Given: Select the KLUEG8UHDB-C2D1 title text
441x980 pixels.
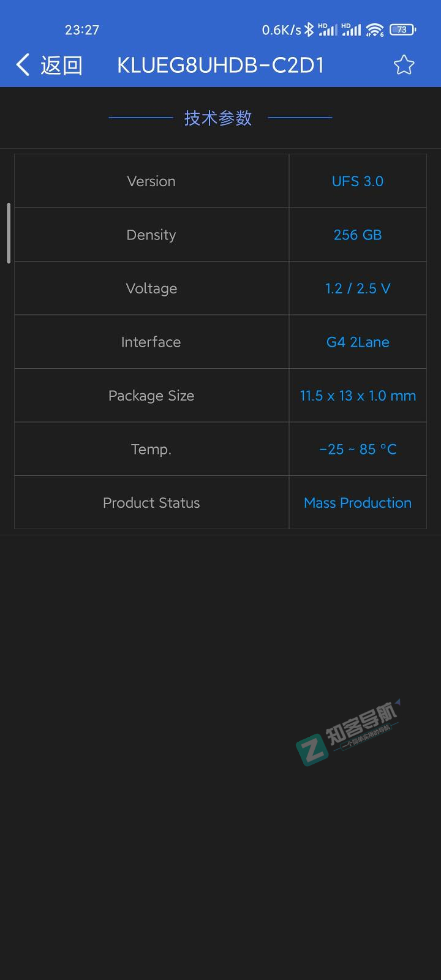Looking at the screenshot, I should coord(221,65).
